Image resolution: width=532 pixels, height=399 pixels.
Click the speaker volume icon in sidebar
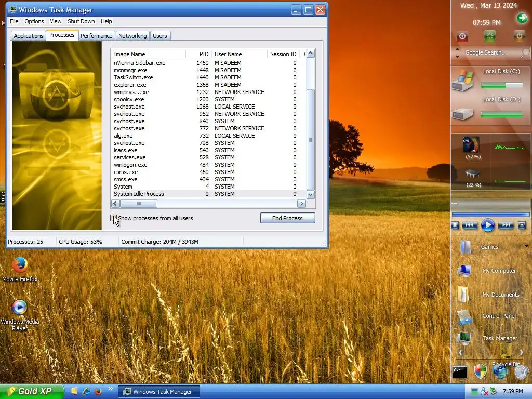click(521, 372)
